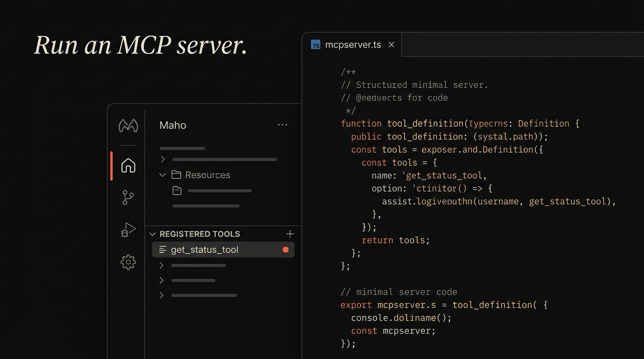This screenshot has width=644, height=359.
Task: Select the get_status_tool entry
Action: (x=223, y=250)
